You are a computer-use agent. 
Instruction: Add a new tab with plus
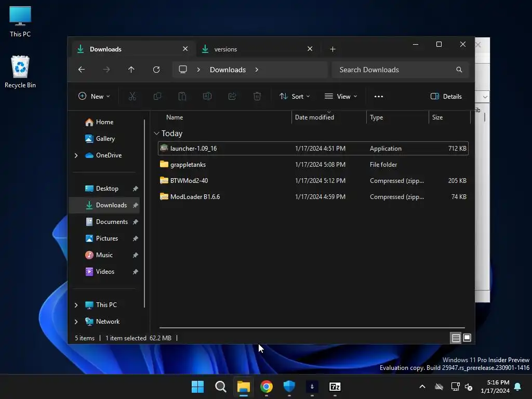[333, 49]
